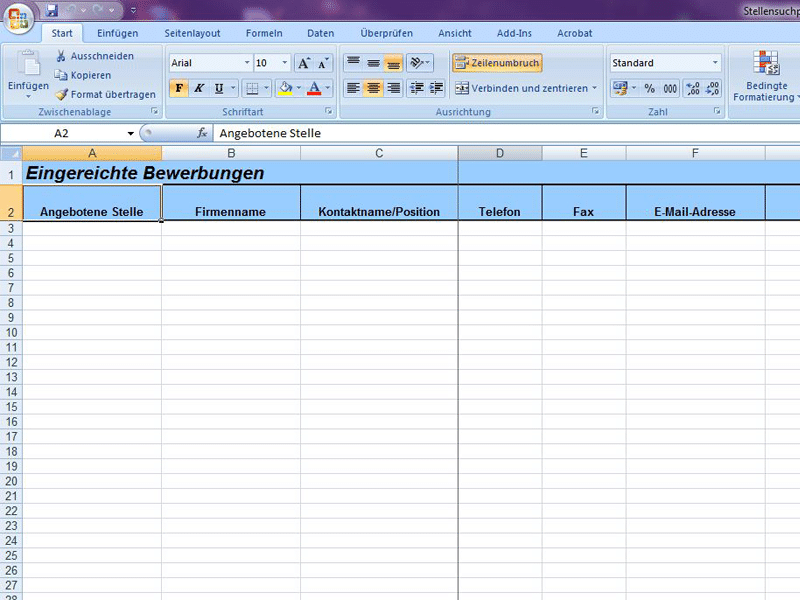Align text to top
This screenshot has height=600, width=800.
point(353,63)
